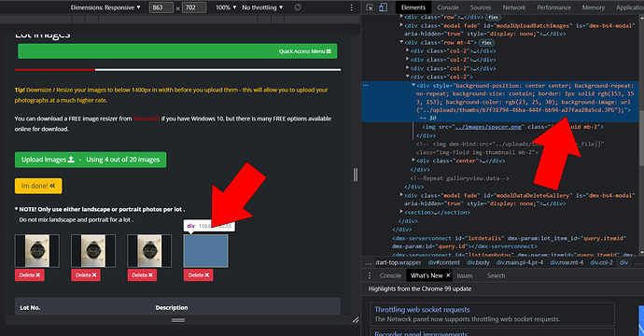This screenshot has height=336, width=644.
Task: Select div.row.mt-4 in the breadcrumb
Action: [x=567, y=263]
